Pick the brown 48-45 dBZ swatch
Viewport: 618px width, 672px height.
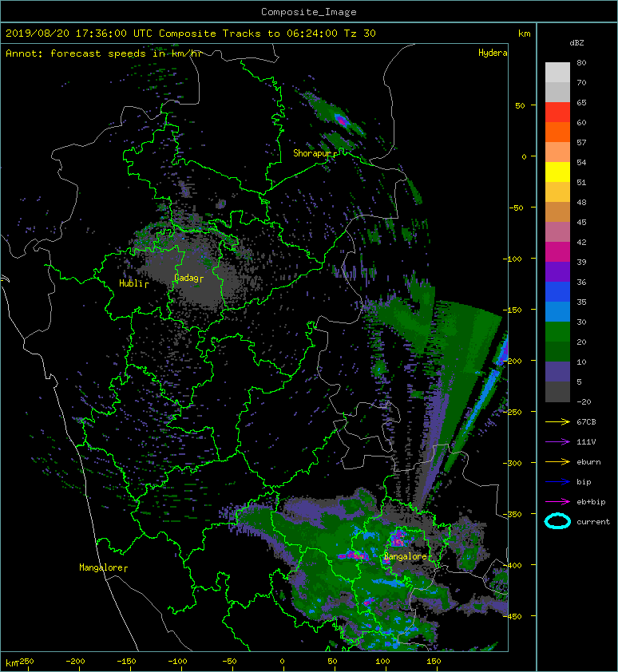[557, 211]
